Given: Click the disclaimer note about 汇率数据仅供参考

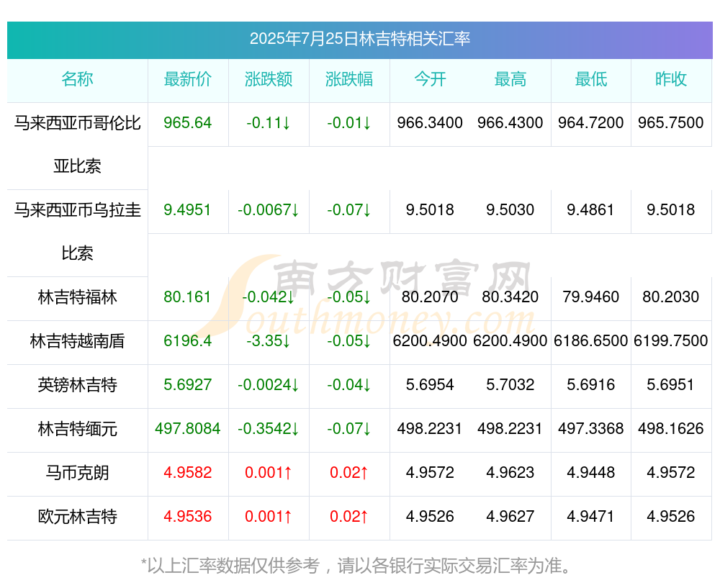Looking at the screenshot, I should pos(356,566).
